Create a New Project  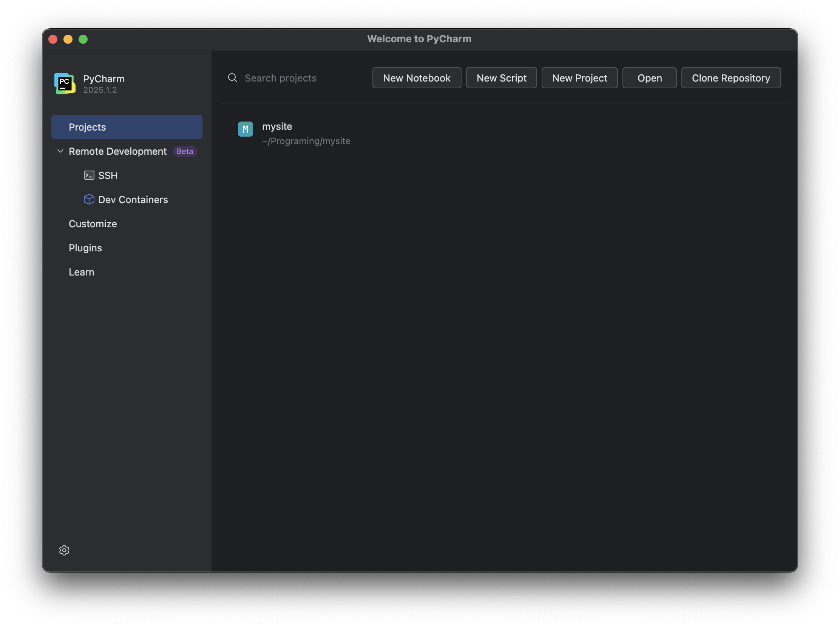click(x=579, y=78)
